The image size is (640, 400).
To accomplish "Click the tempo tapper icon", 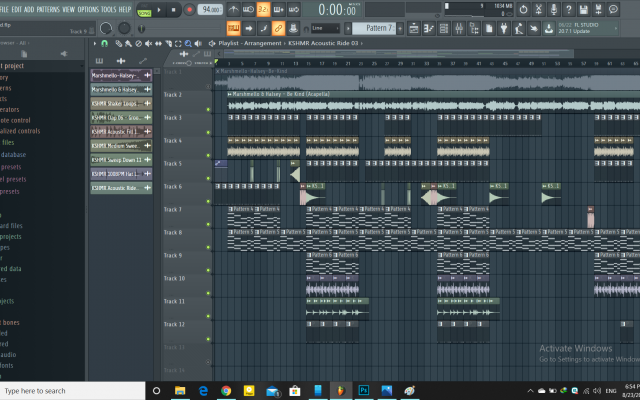I will point(519,29).
